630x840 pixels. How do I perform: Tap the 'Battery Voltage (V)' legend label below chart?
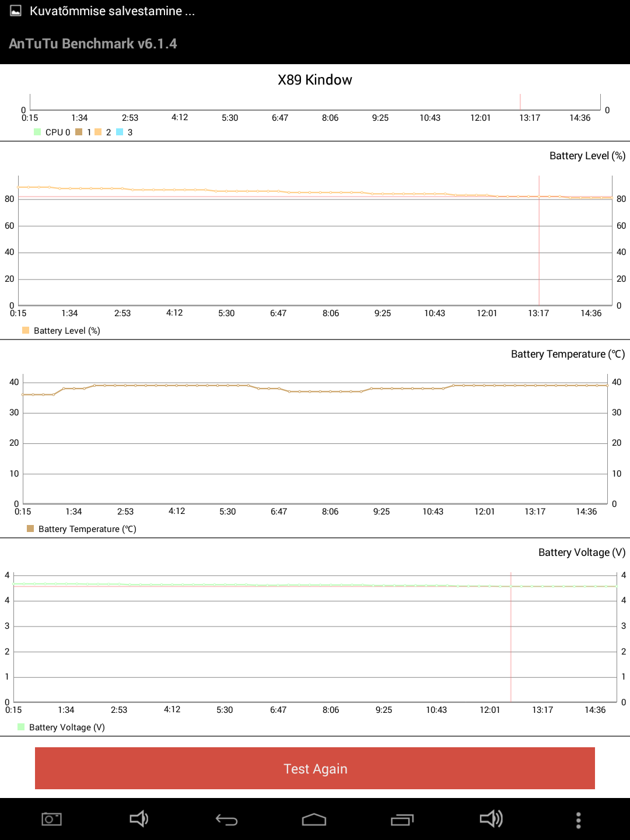point(67,727)
